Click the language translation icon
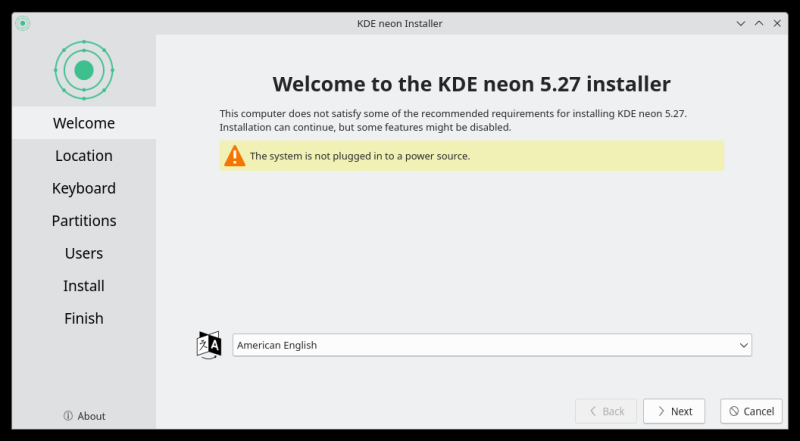This screenshot has height=441, width=800. point(209,345)
